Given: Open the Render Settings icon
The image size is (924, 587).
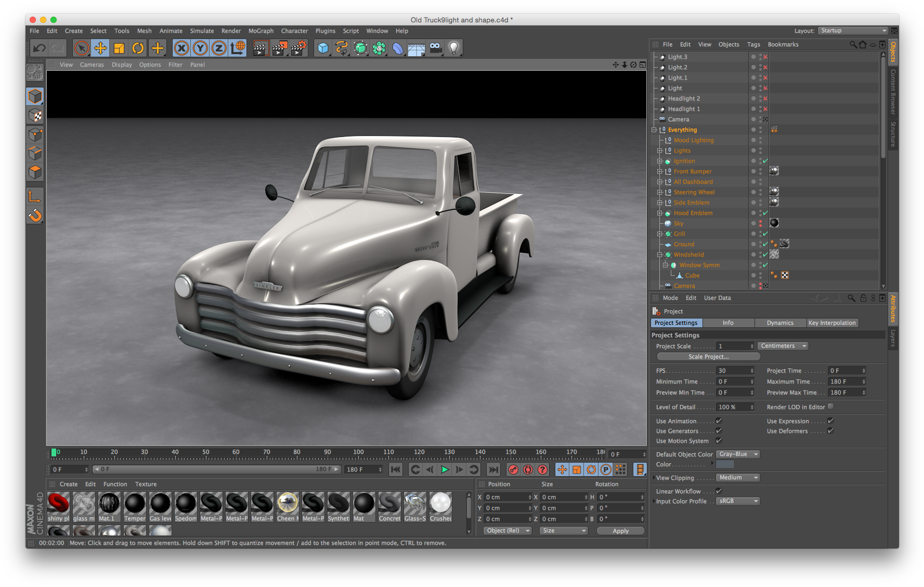Looking at the screenshot, I should click(x=299, y=48).
